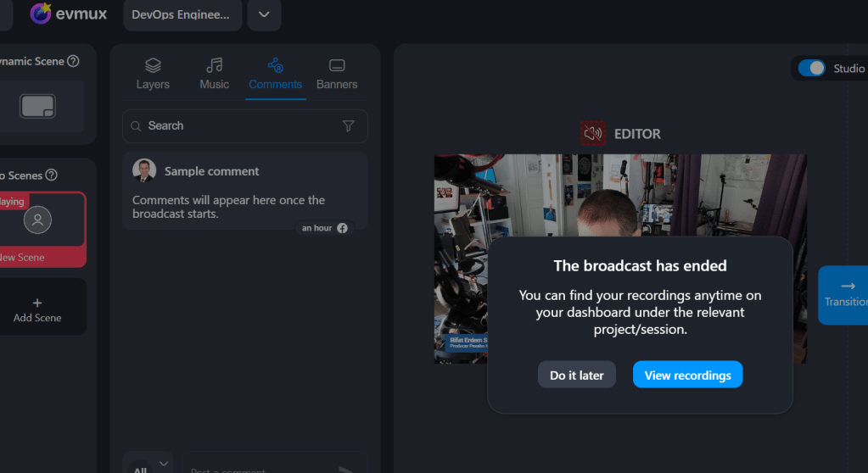Switch to the Music tab
The height and width of the screenshot is (473, 868).
[x=214, y=74]
